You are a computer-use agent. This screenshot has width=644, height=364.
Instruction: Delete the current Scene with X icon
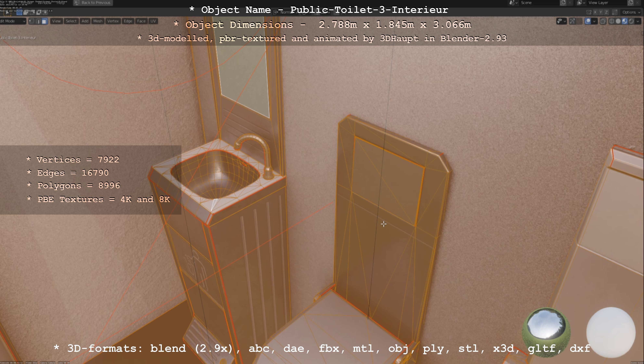[x=570, y=3]
